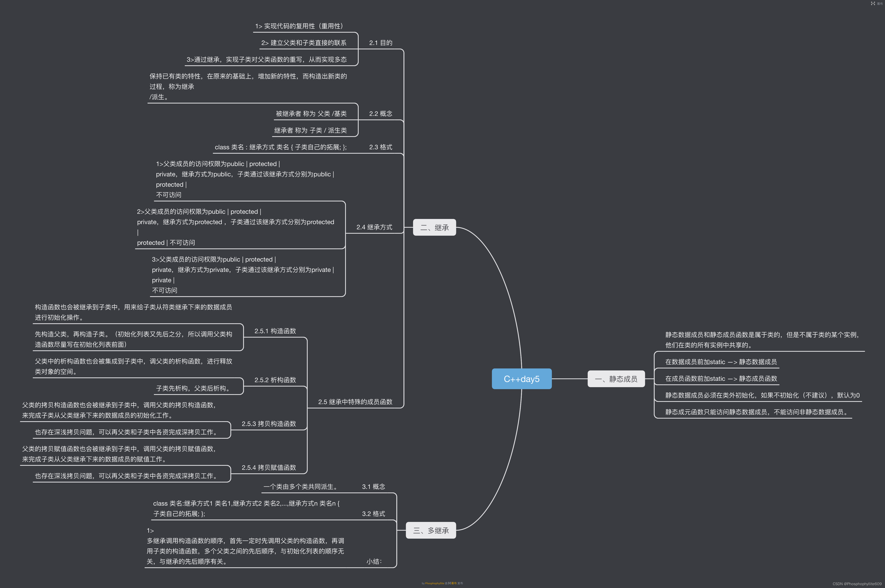
Task: Click the 小结: node
Action: pyautogui.click(x=374, y=561)
